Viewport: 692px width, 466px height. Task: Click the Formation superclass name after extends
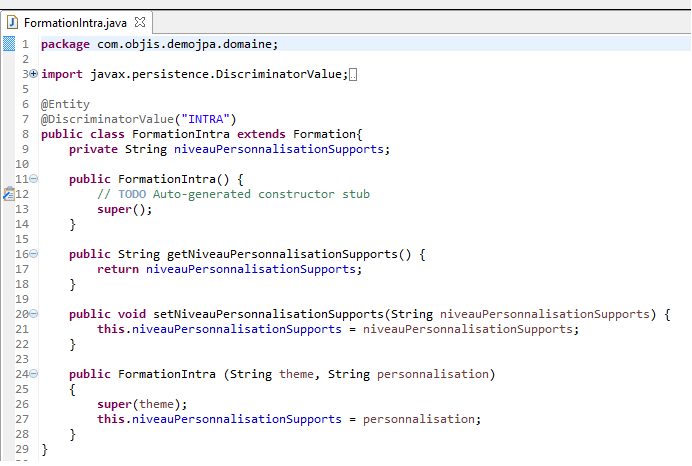[324, 134]
